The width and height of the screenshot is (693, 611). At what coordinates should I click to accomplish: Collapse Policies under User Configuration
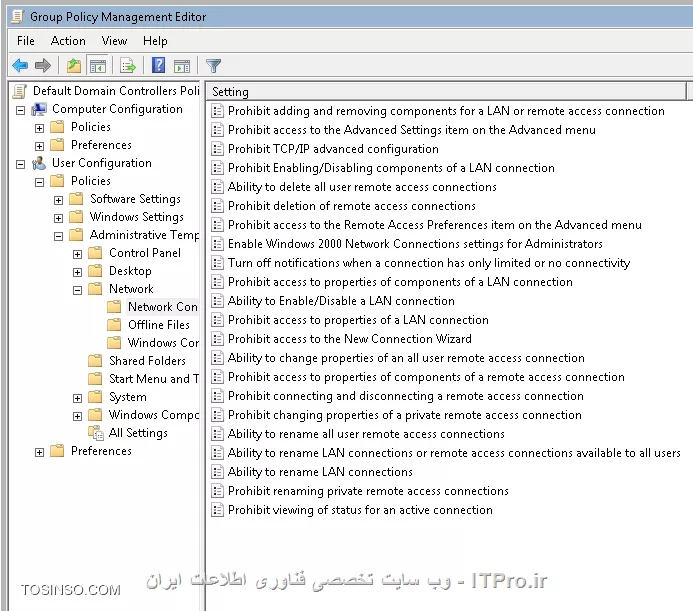pos(39,182)
